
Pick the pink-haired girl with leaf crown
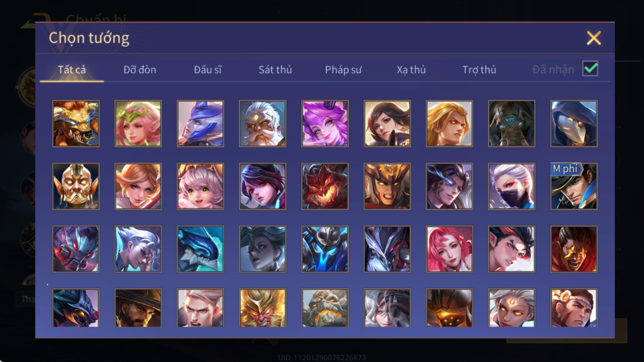coord(138,124)
